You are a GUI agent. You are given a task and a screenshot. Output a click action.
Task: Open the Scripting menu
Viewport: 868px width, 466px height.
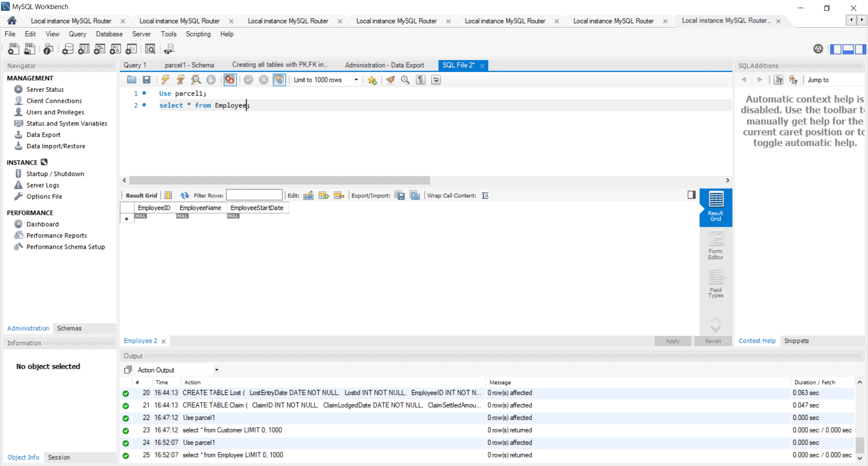(198, 34)
